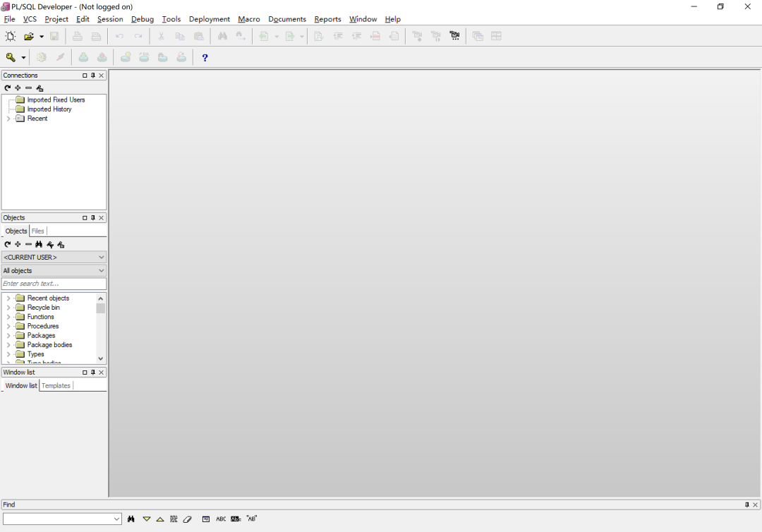Close the Find bar
This screenshot has height=532, width=762.
(x=755, y=504)
